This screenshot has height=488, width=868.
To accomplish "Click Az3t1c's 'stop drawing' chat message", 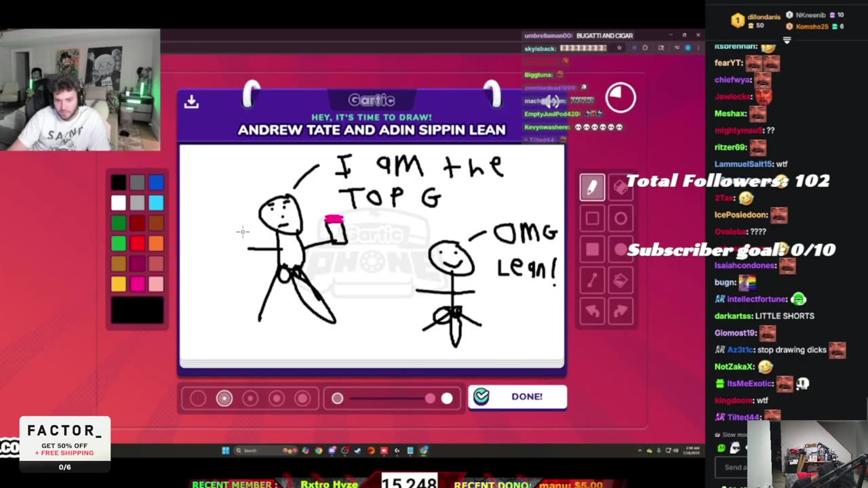I will (793, 350).
